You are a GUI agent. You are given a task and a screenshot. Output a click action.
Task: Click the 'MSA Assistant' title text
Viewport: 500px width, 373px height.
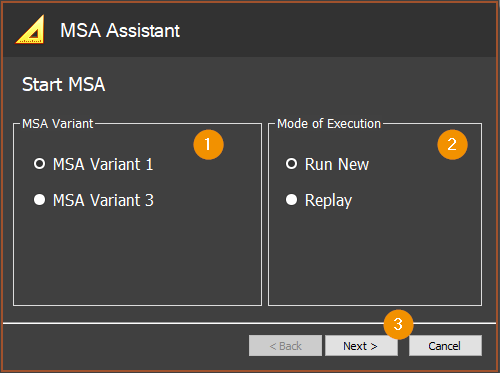[120, 30]
